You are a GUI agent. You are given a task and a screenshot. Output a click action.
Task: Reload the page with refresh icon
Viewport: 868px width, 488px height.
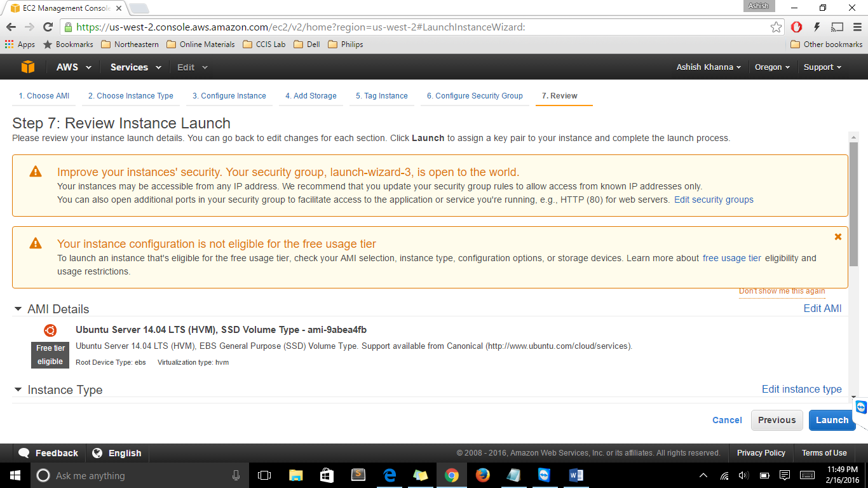(48, 27)
